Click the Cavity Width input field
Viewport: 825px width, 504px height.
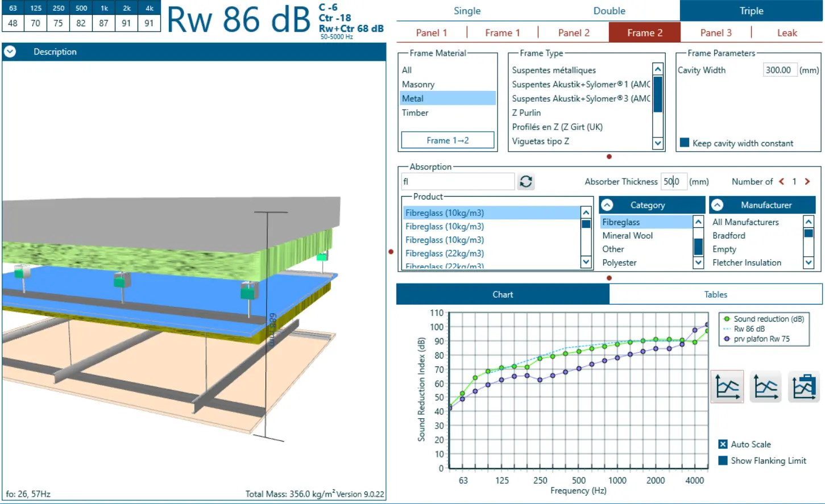[779, 70]
